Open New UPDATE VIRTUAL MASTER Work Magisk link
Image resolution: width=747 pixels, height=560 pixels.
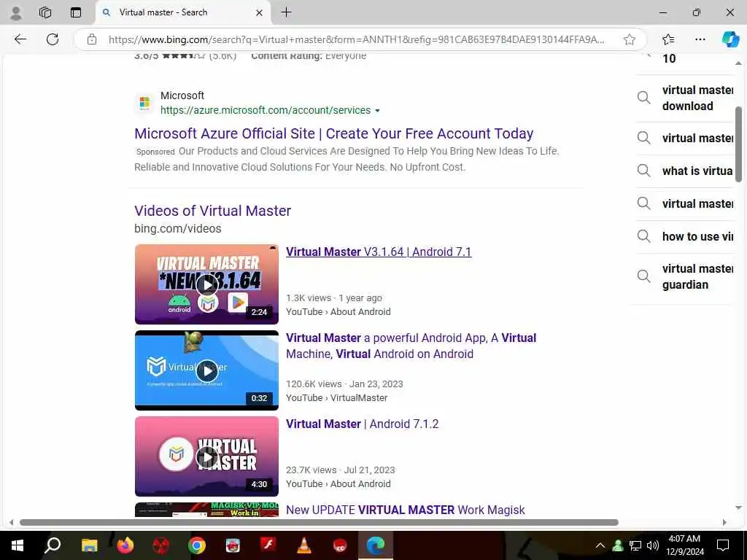click(406, 510)
